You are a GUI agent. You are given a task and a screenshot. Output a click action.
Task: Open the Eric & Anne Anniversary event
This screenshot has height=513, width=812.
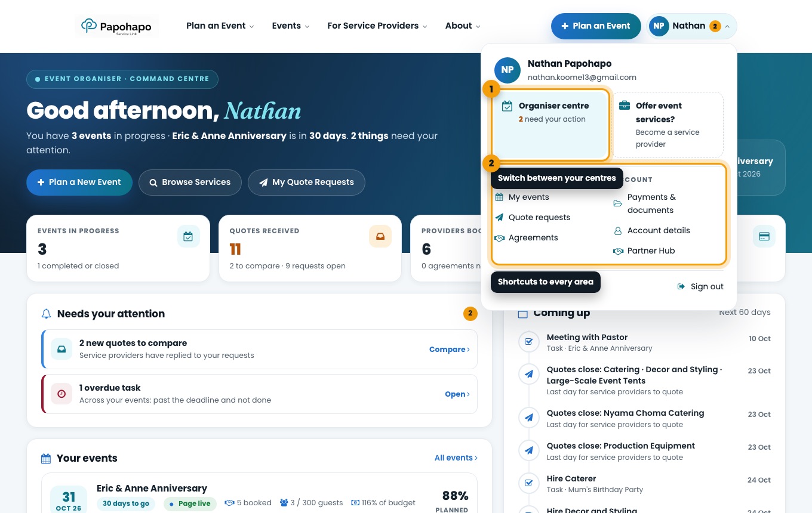coord(152,489)
